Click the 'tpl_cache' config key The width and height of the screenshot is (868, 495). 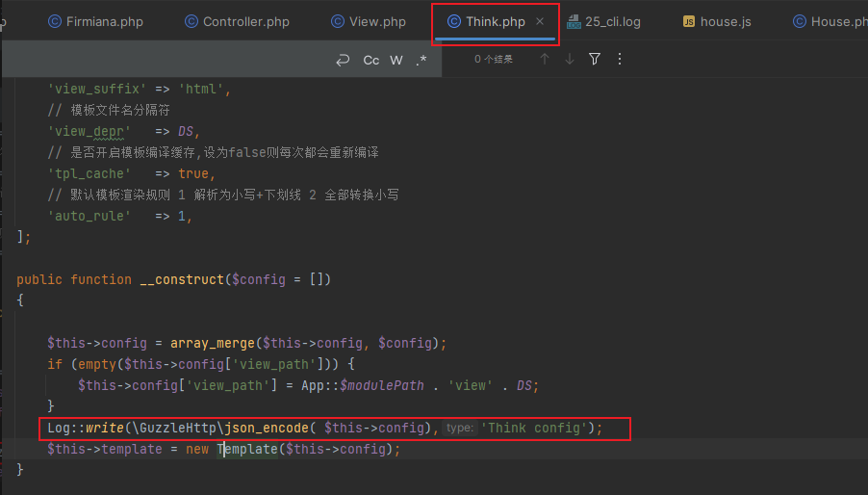[89, 174]
